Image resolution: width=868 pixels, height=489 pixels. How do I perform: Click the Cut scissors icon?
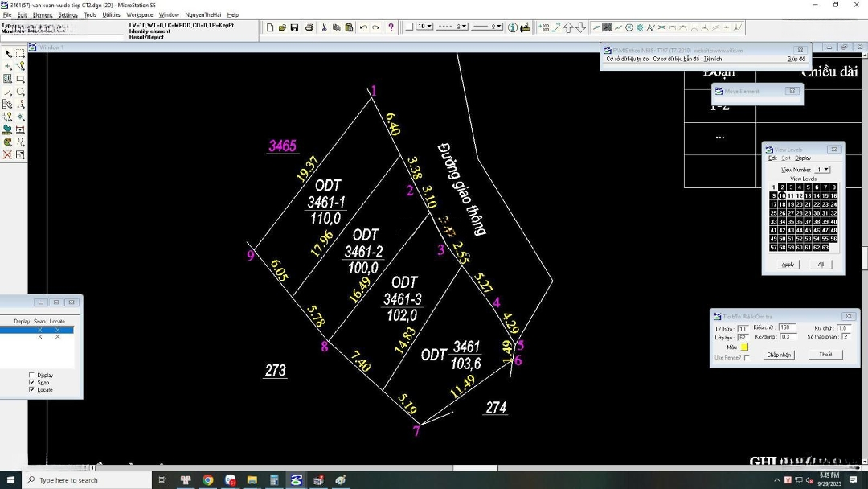pos(325,27)
